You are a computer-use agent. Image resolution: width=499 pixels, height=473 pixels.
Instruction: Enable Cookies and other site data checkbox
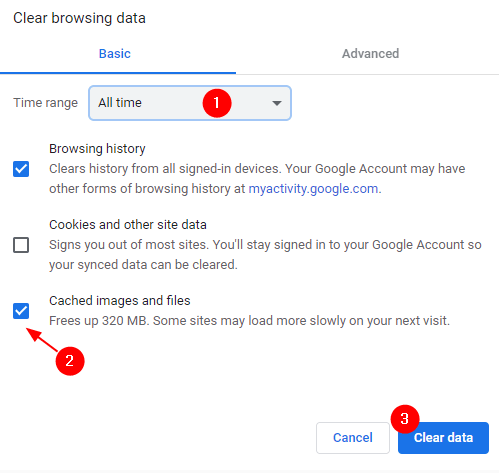pos(21,245)
